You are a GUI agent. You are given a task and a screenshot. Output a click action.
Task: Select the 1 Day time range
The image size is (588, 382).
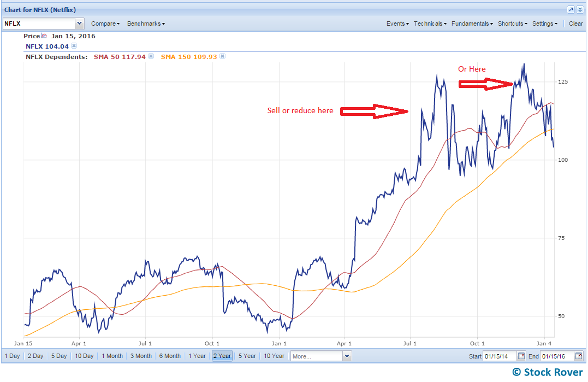12,356
